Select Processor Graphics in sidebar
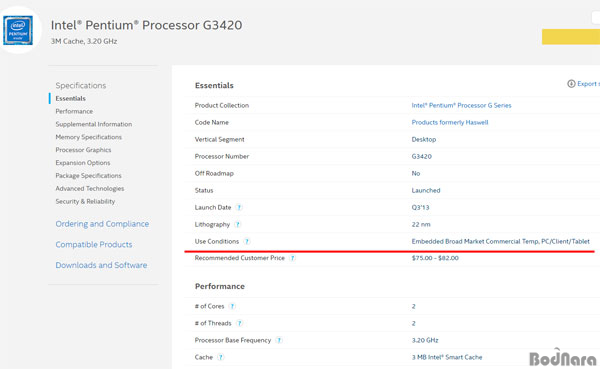The image size is (600, 369). coord(83,150)
